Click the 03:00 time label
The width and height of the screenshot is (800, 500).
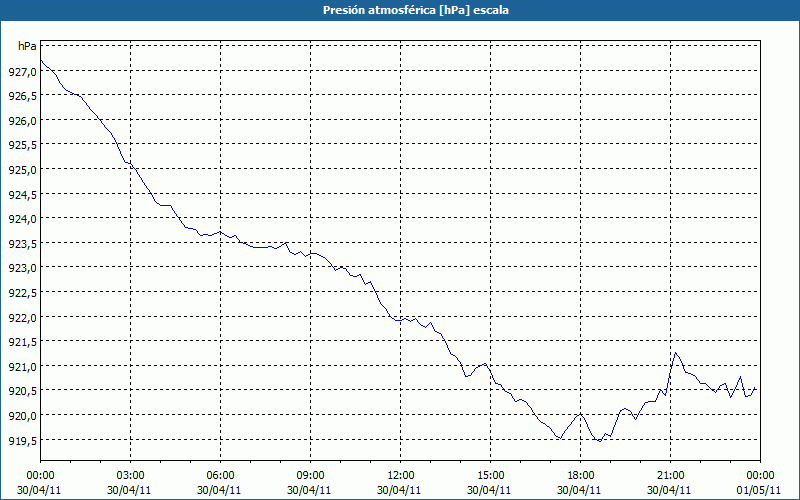coord(130,476)
